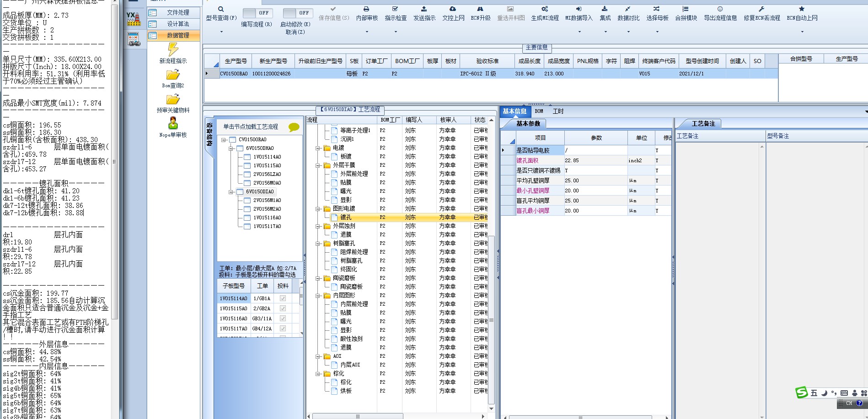868x419 pixels.
Task: Click the 合拼模块 list icon
Action: tap(686, 9)
